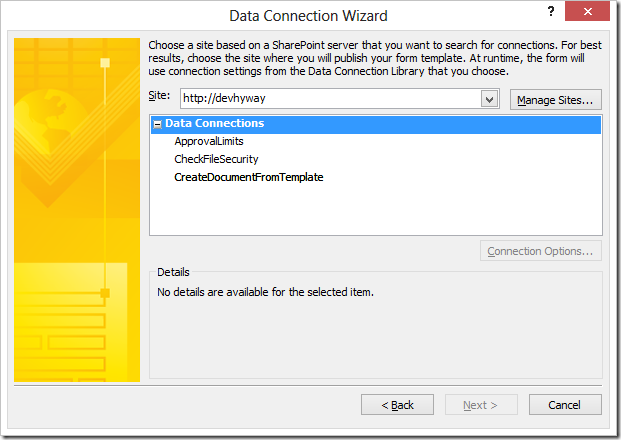Click the Data Connection Wizard title bar
Screen dimensions: 621x440
308,15
